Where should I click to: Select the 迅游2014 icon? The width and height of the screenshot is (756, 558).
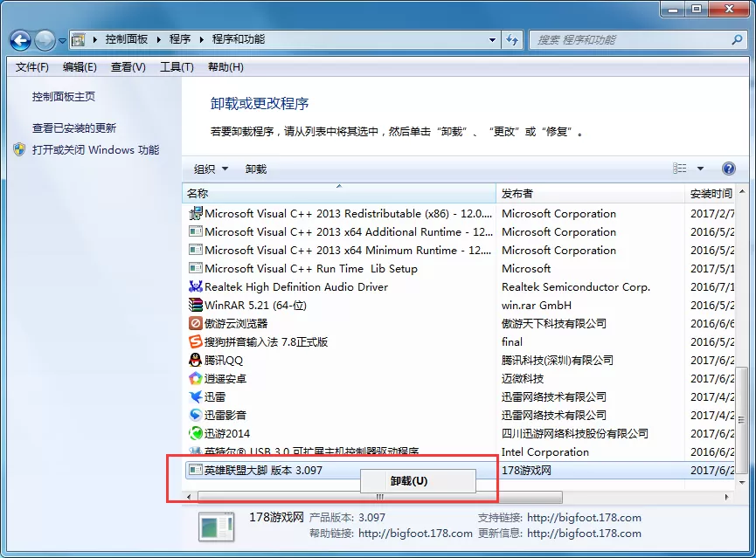(195, 433)
